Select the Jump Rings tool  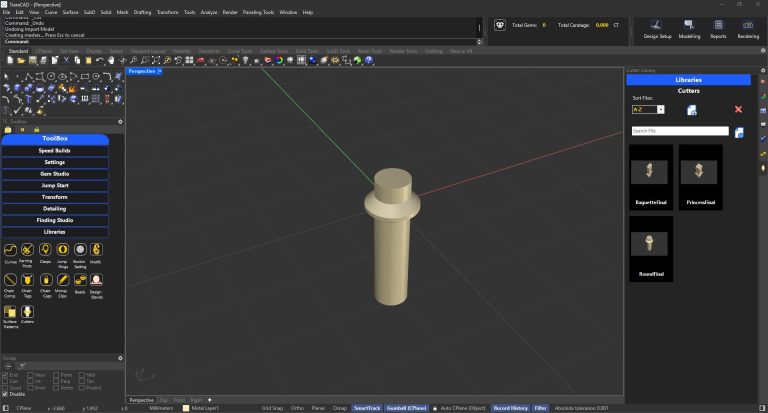[x=62, y=249]
